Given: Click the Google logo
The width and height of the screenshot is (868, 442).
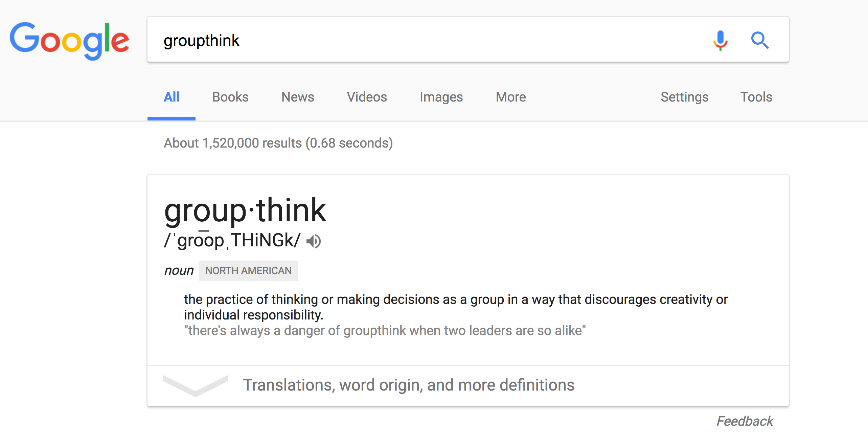Looking at the screenshot, I should (70, 41).
